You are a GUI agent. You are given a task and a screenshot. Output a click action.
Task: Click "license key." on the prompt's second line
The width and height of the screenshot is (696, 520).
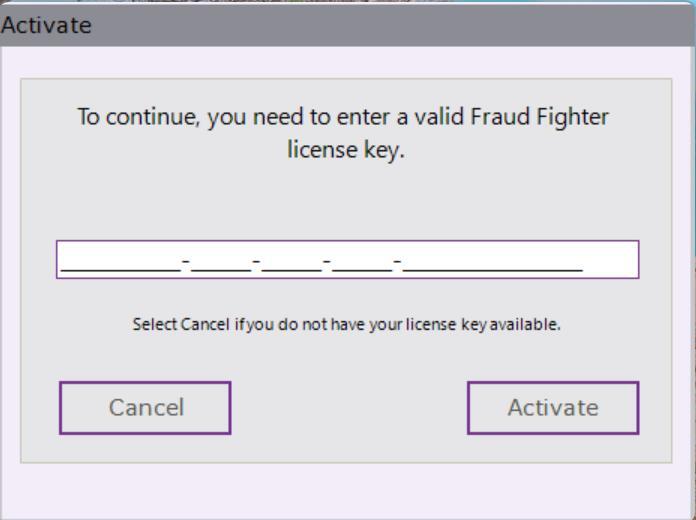pos(346,153)
